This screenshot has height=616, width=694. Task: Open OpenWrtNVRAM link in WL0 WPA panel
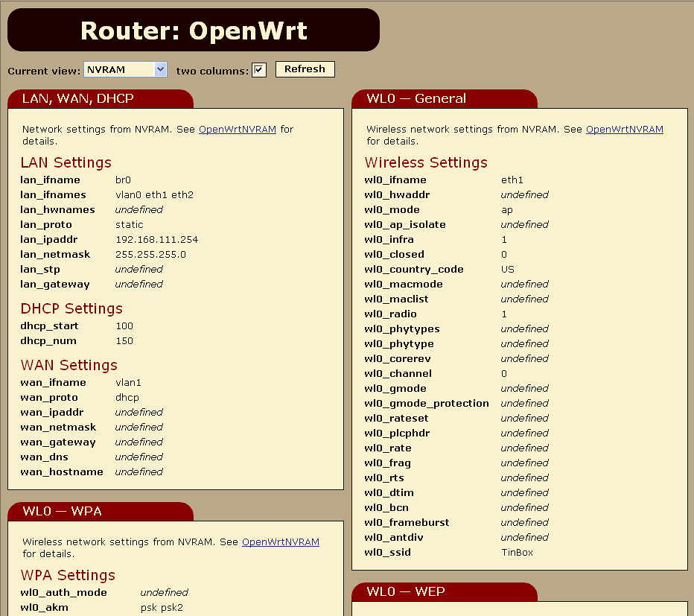point(281,542)
